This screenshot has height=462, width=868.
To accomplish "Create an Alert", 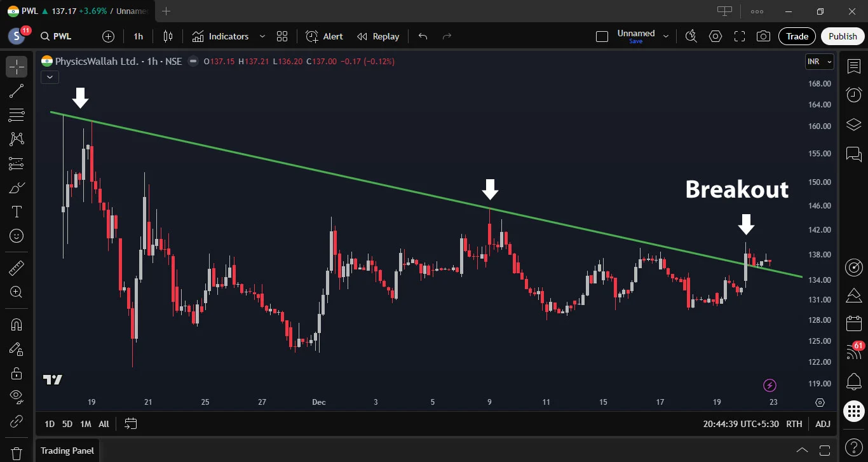I will pos(324,36).
